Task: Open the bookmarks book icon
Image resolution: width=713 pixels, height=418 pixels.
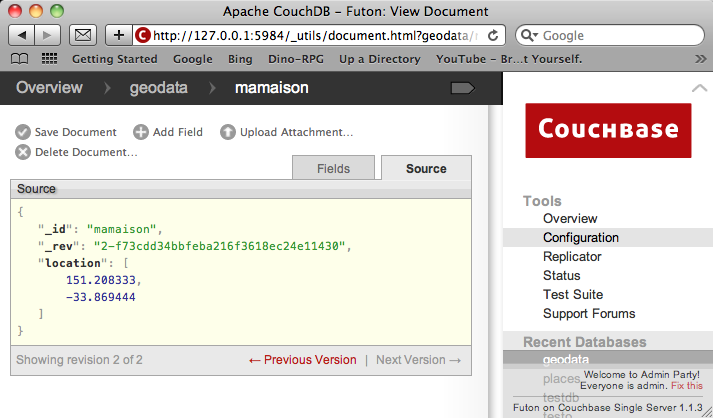Action: tap(20, 59)
